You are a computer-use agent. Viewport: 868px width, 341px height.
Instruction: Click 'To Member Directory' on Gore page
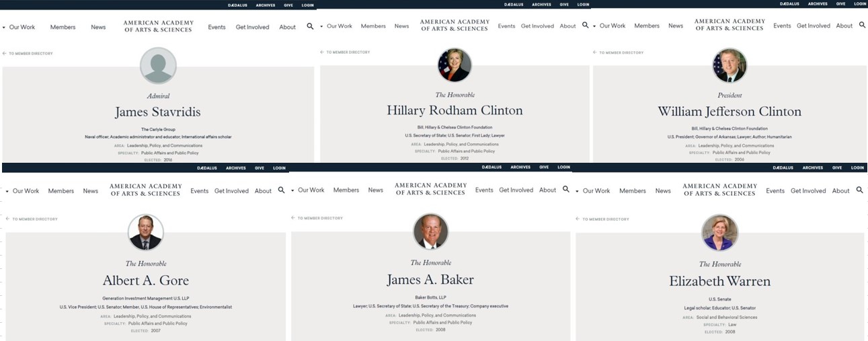[34, 219]
